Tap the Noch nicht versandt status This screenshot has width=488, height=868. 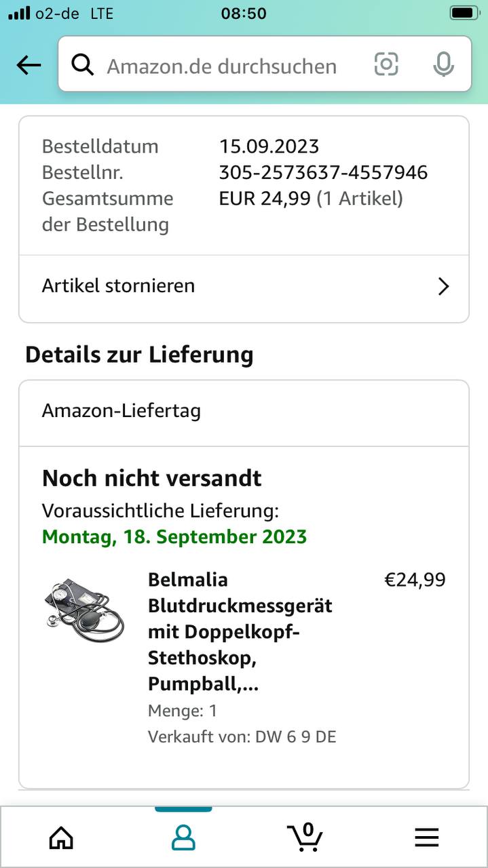[x=152, y=478]
